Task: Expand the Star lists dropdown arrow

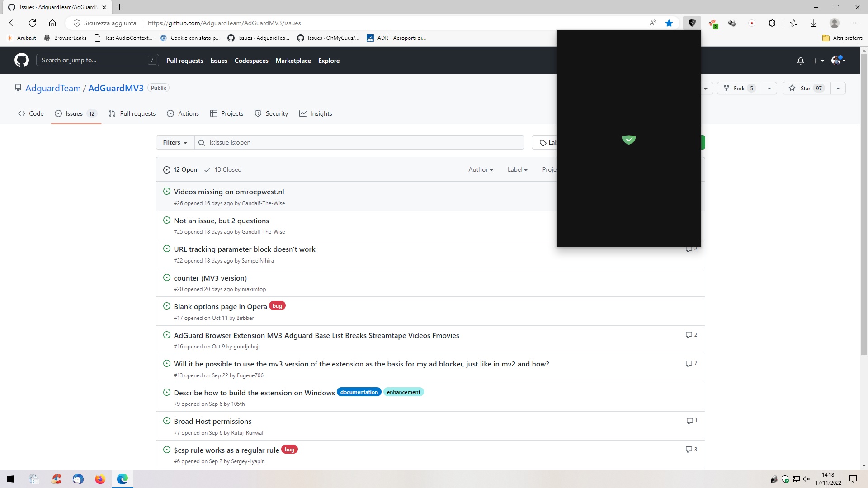Action: (x=838, y=88)
